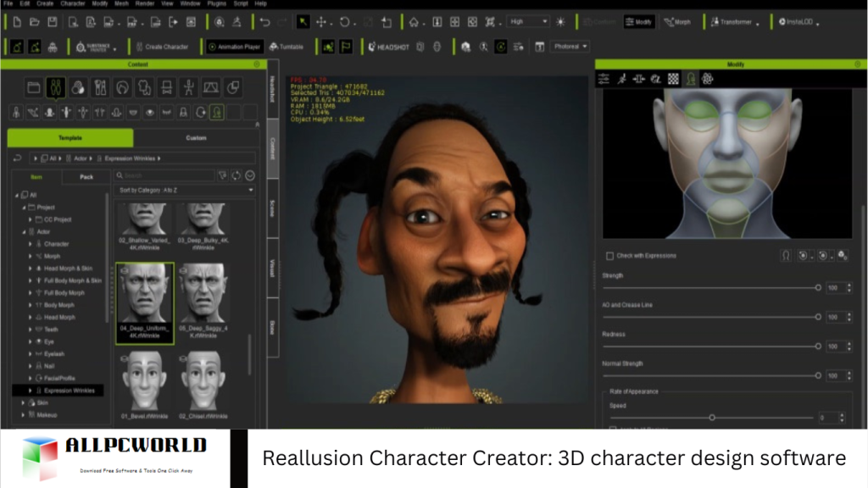Open the File menu
The width and height of the screenshot is (868, 488).
tap(8, 3)
